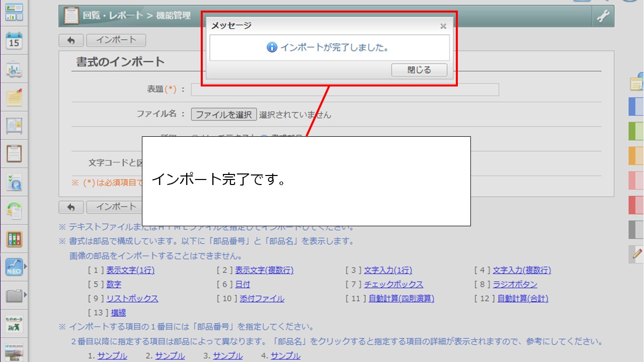The width and height of the screenshot is (644, 362).
Task: Open the 文字入力(1行) part link
Action: click(x=388, y=270)
